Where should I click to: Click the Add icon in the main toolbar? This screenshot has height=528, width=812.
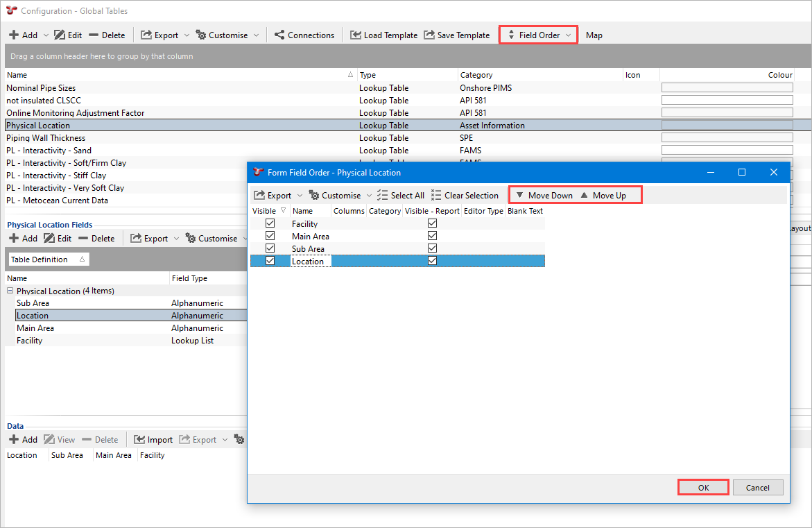point(14,35)
